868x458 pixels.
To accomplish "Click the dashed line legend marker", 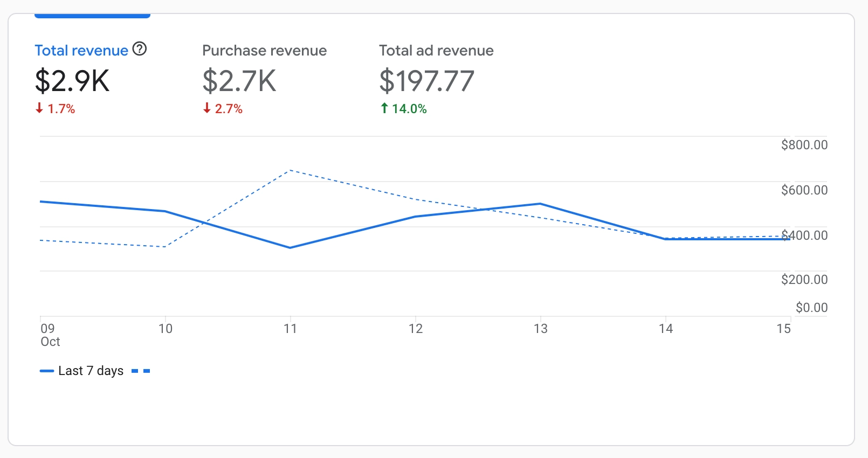I will tap(141, 371).
